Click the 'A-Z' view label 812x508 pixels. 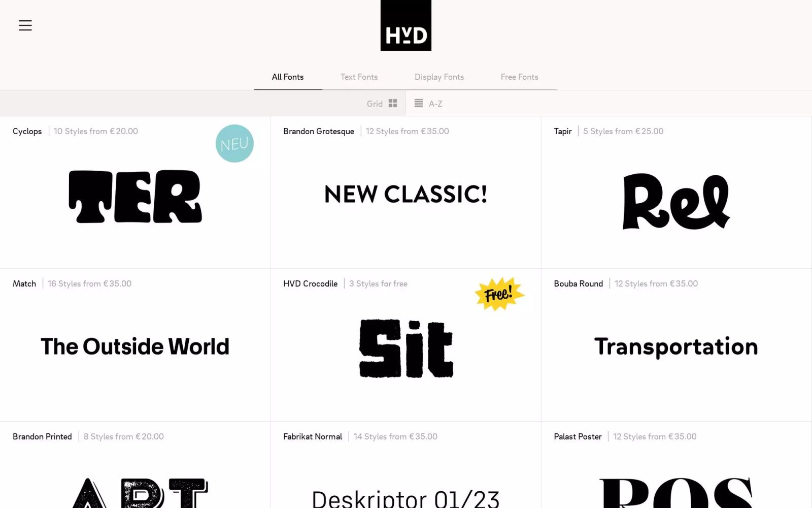435,104
